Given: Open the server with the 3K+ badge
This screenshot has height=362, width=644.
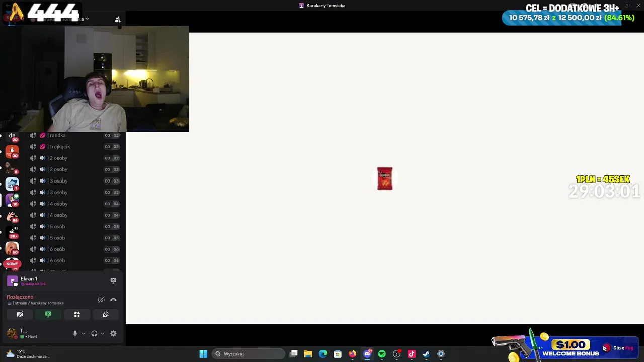Looking at the screenshot, I should point(12,232).
